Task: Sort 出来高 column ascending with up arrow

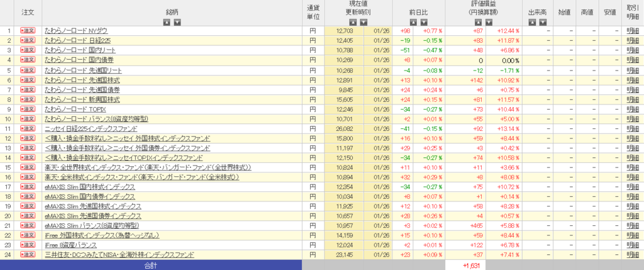Action: click(x=532, y=22)
